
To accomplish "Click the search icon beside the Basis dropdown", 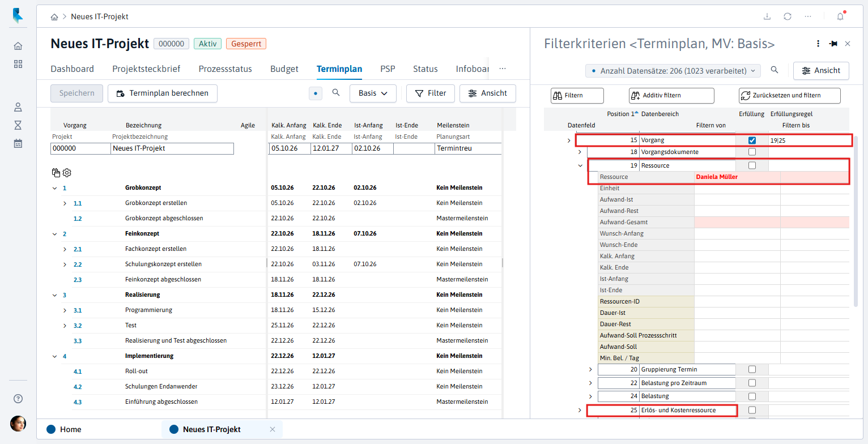I will [336, 93].
